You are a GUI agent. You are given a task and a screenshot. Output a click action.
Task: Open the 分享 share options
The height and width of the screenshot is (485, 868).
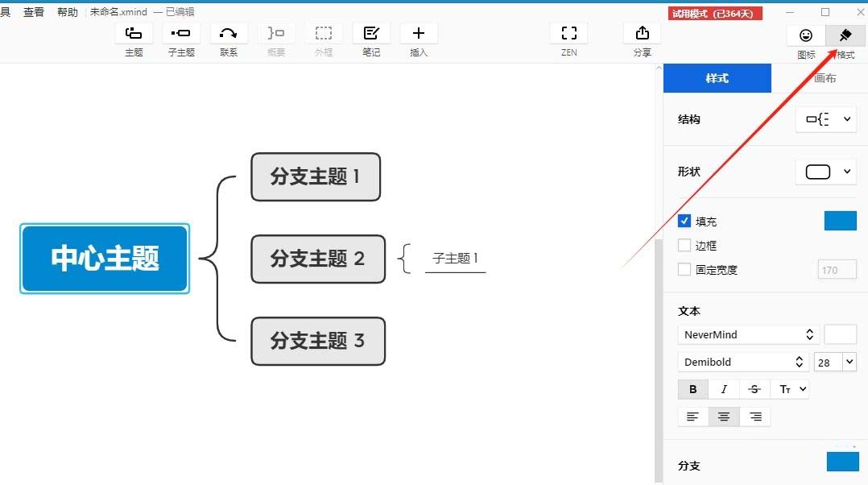(643, 34)
